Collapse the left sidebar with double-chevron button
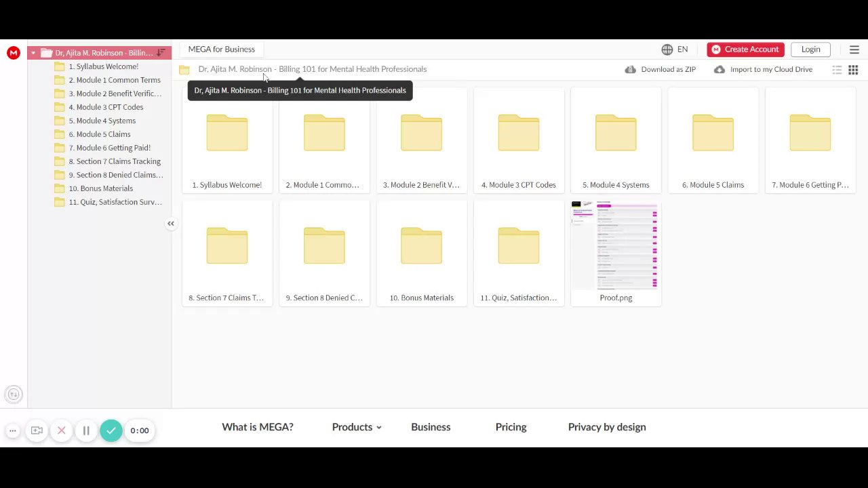Viewport: 868px width, 488px height. coord(171,224)
